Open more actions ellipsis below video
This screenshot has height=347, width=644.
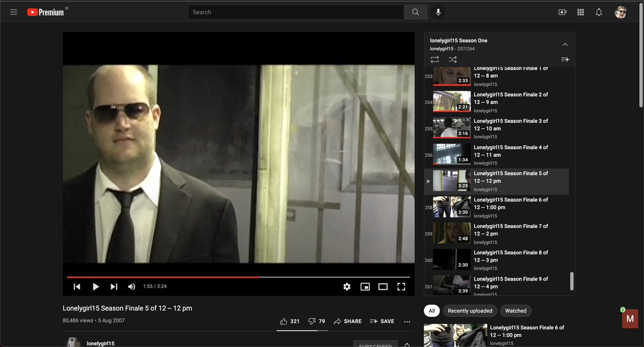(407, 321)
